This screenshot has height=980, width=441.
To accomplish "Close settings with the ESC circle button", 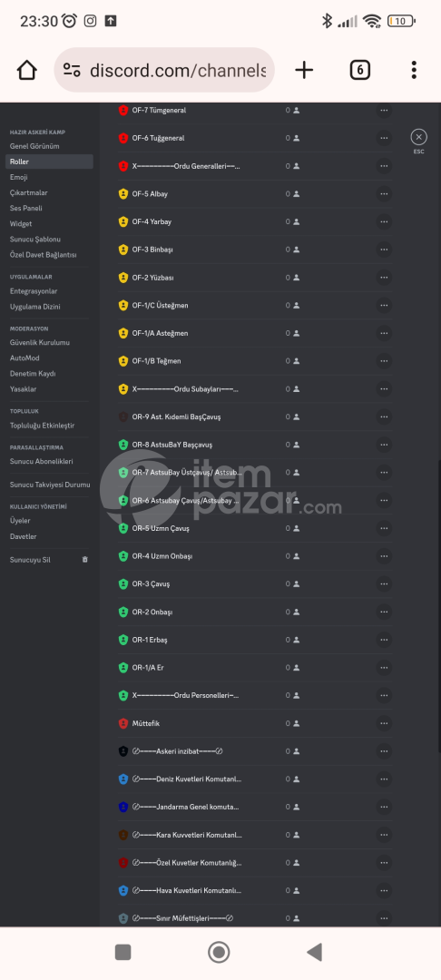I will (419, 137).
